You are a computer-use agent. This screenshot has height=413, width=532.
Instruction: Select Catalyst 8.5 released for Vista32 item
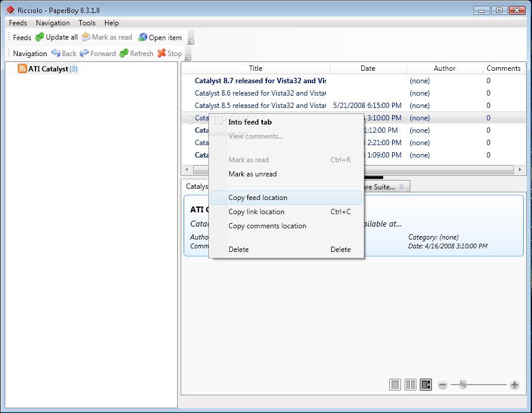click(260, 106)
